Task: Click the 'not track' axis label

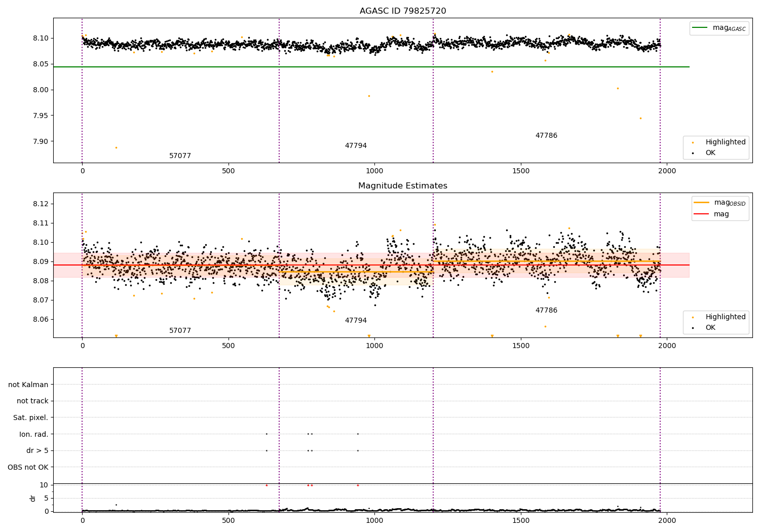Action: [x=32, y=401]
